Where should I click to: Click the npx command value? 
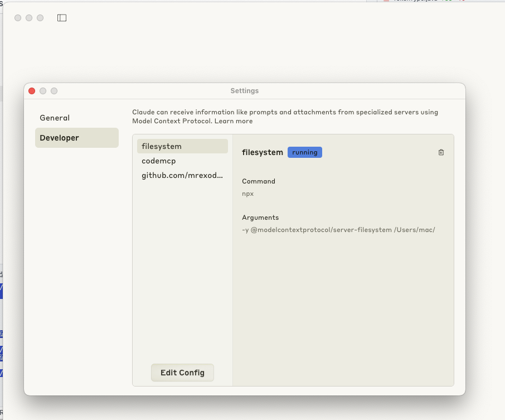pyautogui.click(x=248, y=194)
